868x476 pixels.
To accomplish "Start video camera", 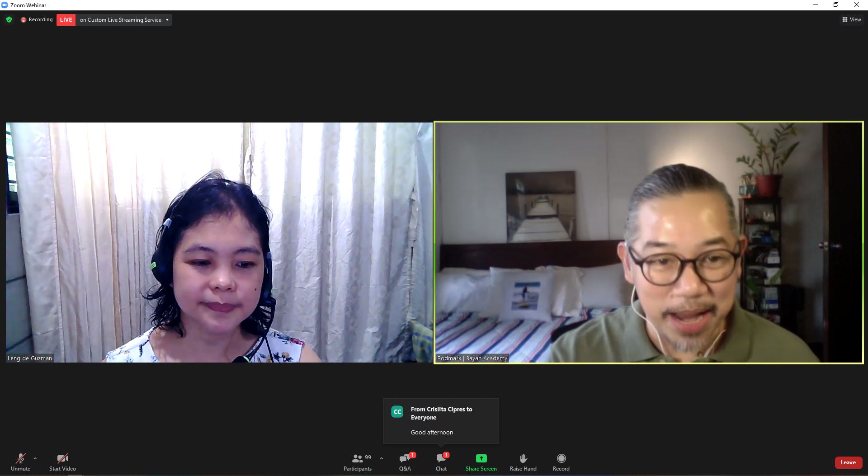I will click(62, 462).
